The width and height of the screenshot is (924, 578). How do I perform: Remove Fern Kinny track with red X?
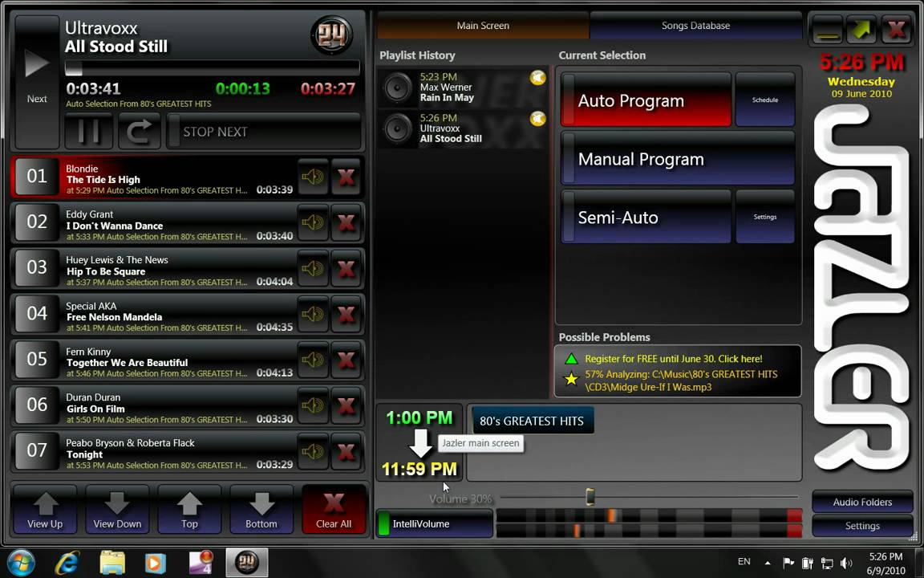tap(346, 360)
